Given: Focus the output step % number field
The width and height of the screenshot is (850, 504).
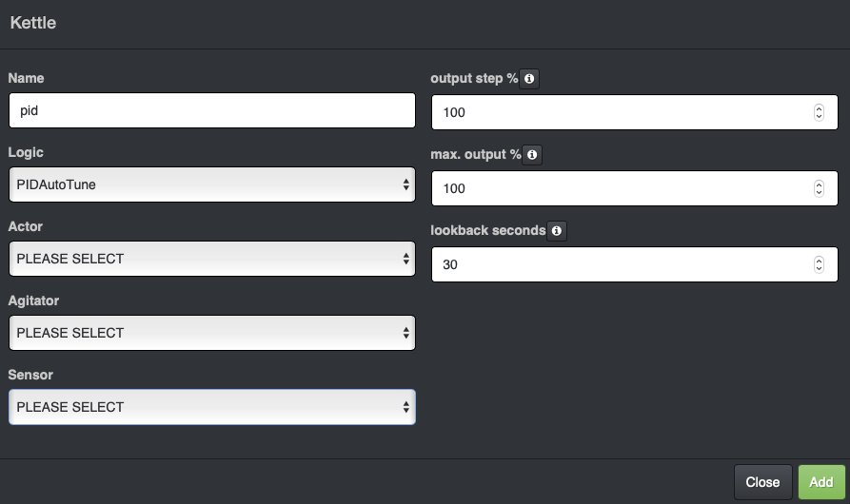Looking at the screenshot, I should [x=619, y=112].
